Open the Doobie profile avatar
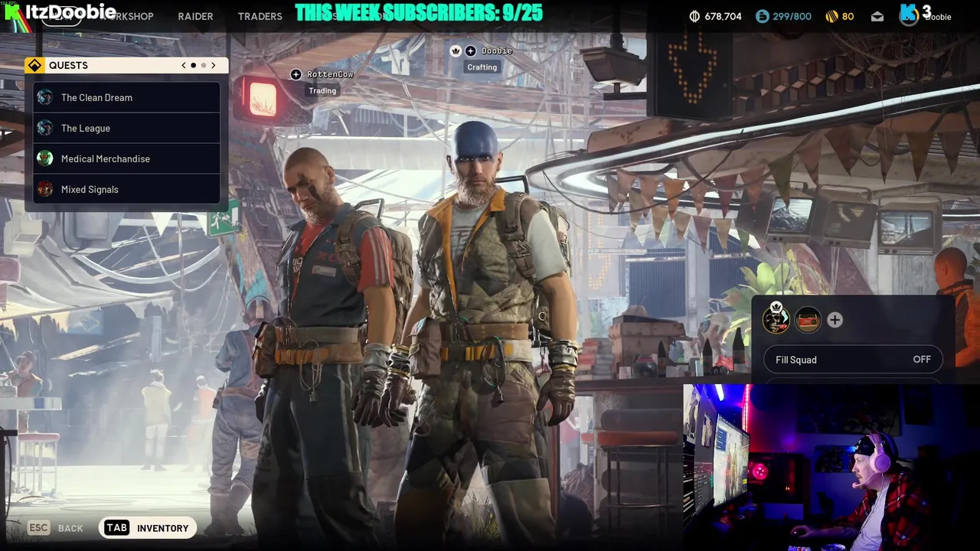Screen dimensions: 980x551 [x=909, y=16]
